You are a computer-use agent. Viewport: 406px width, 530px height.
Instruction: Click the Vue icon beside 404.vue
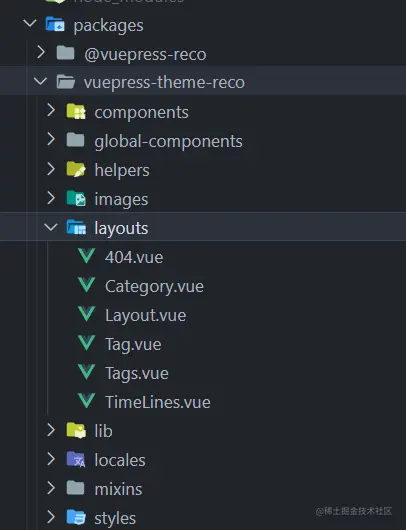click(x=87, y=256)
